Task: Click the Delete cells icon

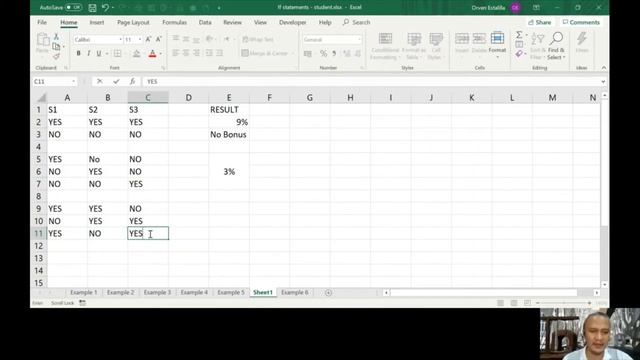Action: (x=479, y=39)
